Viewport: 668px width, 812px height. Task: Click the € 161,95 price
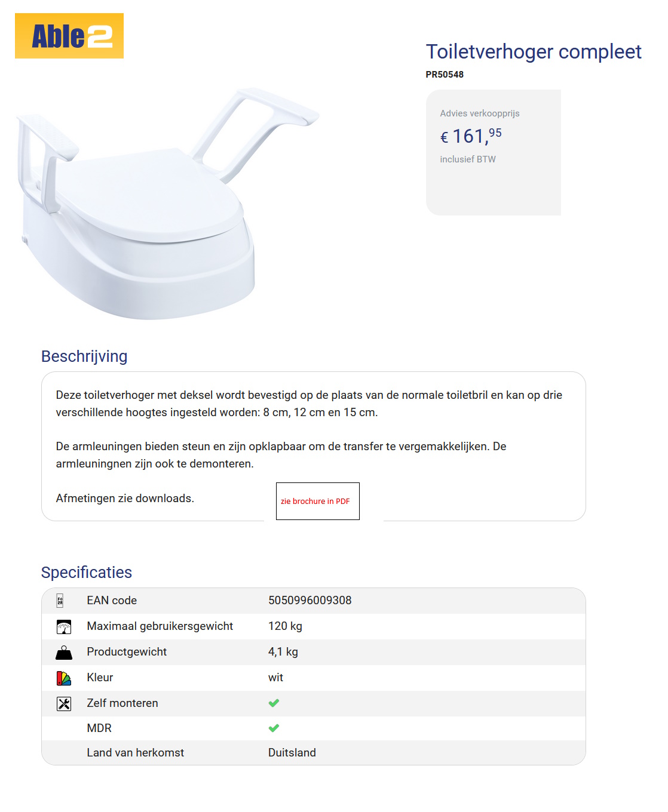pos(471,136)
